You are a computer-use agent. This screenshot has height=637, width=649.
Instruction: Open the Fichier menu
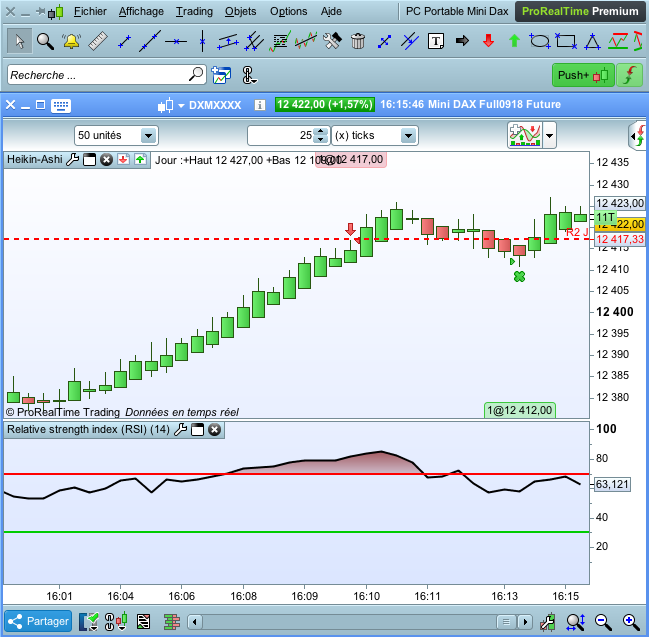pos(90,11)
